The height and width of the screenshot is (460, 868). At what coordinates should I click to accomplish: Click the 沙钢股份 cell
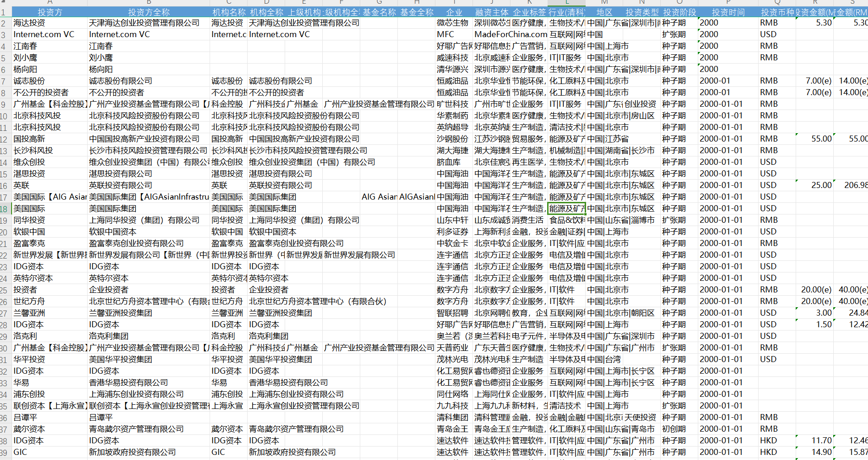(x=454, y=139)
